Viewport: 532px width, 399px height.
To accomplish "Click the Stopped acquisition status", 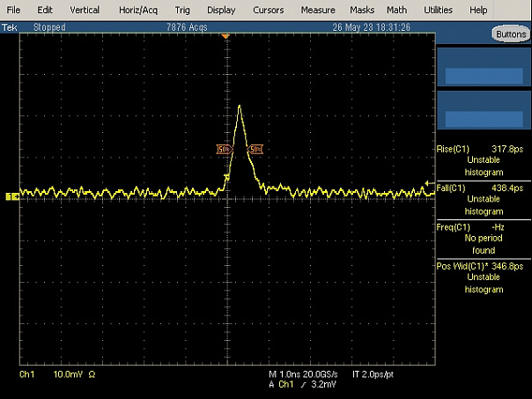I will (49, 27).
